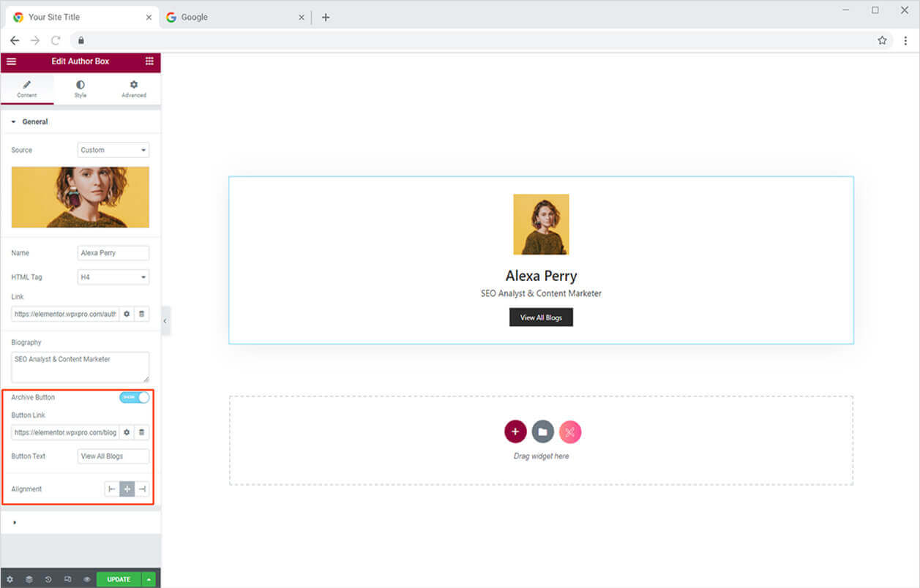Open Responsive Mode icon
Image resolution: width=920 pixels, height=588 pixels.
(67, 579)
